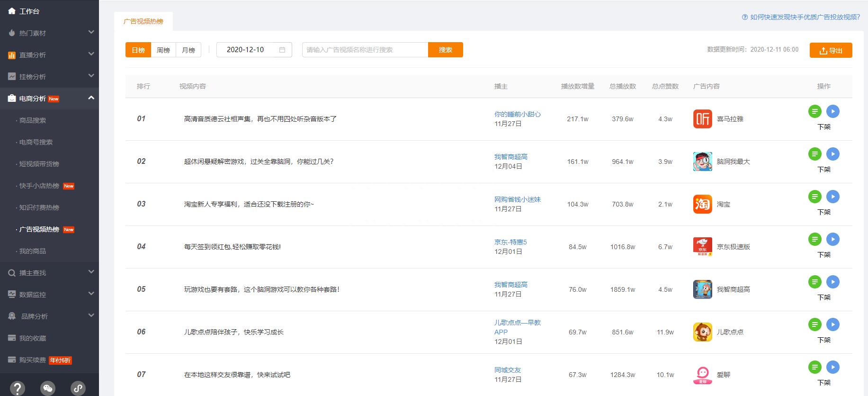Click video title 每天签到领红包,轻松赚取零花钱
This screenshot has height=396, width=868.
tap(233, 247)
